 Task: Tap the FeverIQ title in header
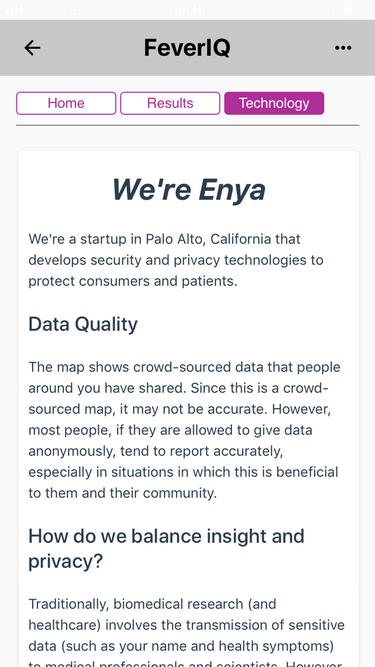tap(188, 48)
